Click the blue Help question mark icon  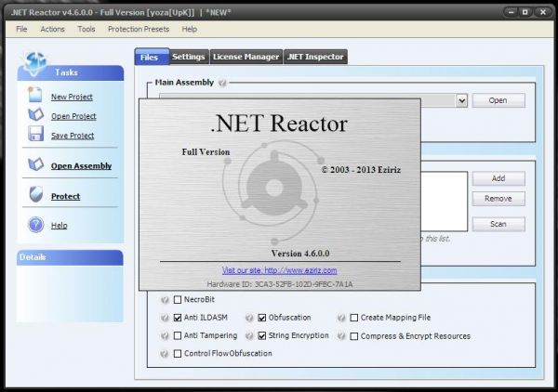click(36, 225)
